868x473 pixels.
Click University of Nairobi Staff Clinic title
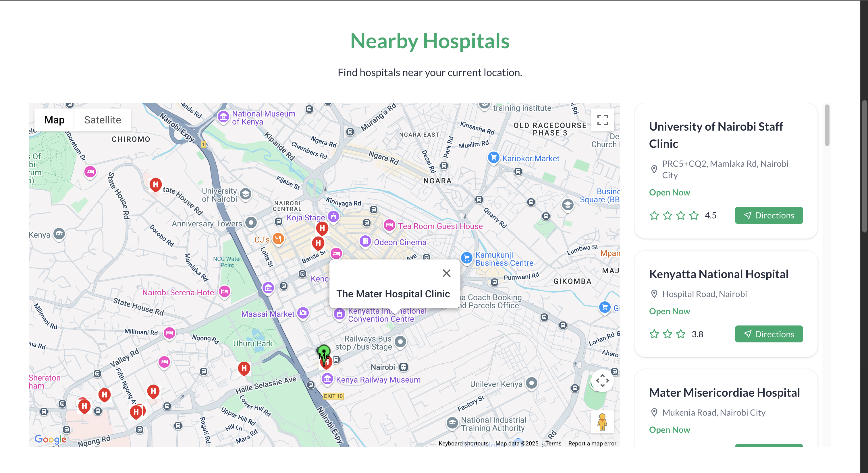point(716,135)
